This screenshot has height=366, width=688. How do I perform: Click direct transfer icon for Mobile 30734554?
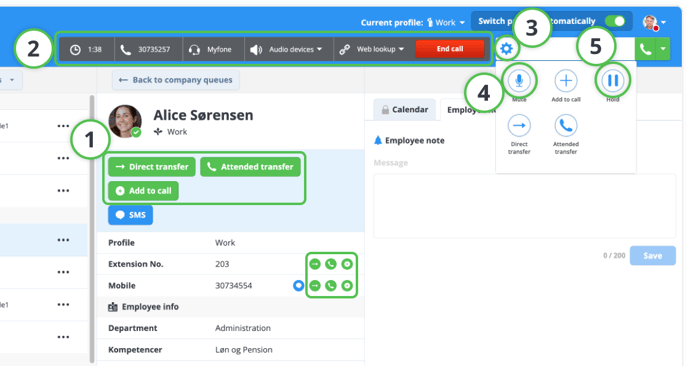pyautogui.click(x=315, y=286)
